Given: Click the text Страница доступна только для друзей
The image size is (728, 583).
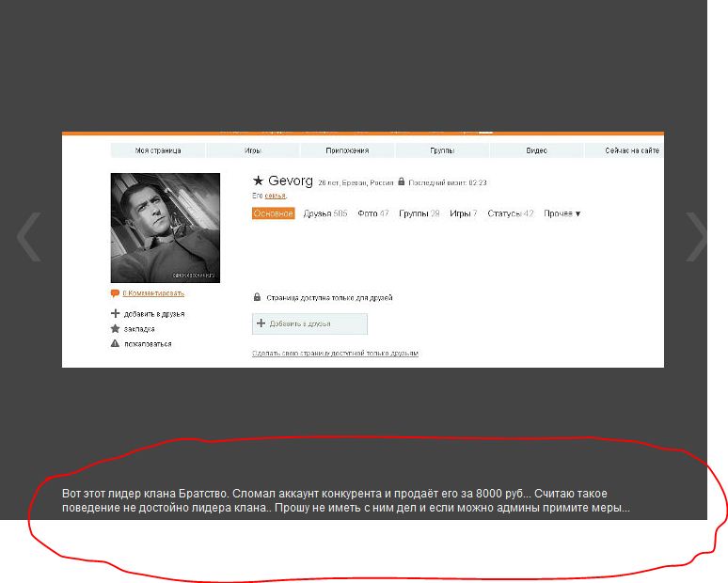Looking at the screenshot, I should point(329,298).
